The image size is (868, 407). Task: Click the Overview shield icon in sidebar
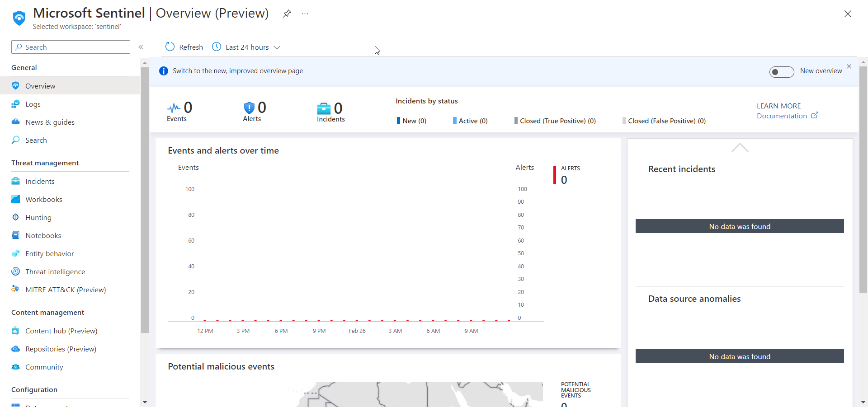(x=16, y=85)
